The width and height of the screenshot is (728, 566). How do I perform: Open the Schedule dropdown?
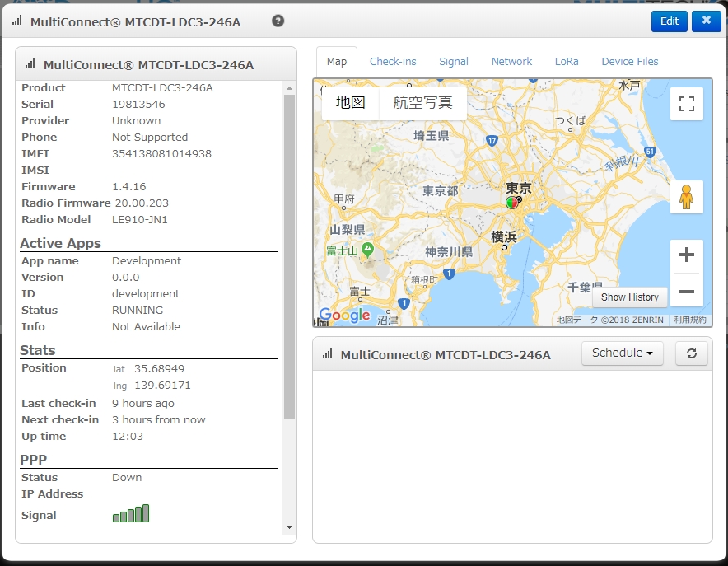point(622,353)
